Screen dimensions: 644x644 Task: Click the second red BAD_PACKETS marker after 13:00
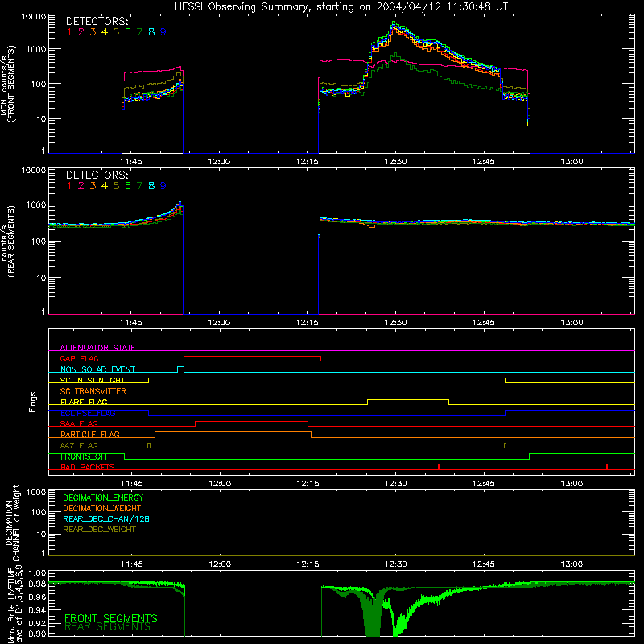coord(607,467)
